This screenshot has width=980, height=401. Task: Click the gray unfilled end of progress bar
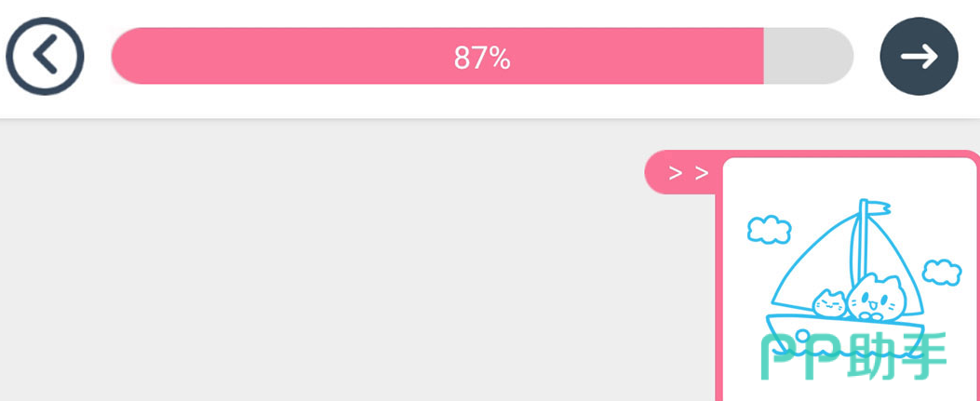(808, 57)
